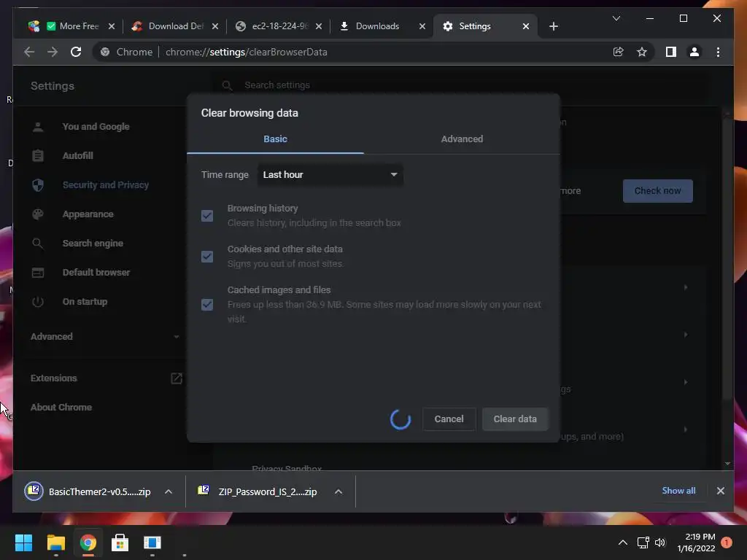Close the Downloads tab
This screenshot has width=747, height=560.
point(422,26)
